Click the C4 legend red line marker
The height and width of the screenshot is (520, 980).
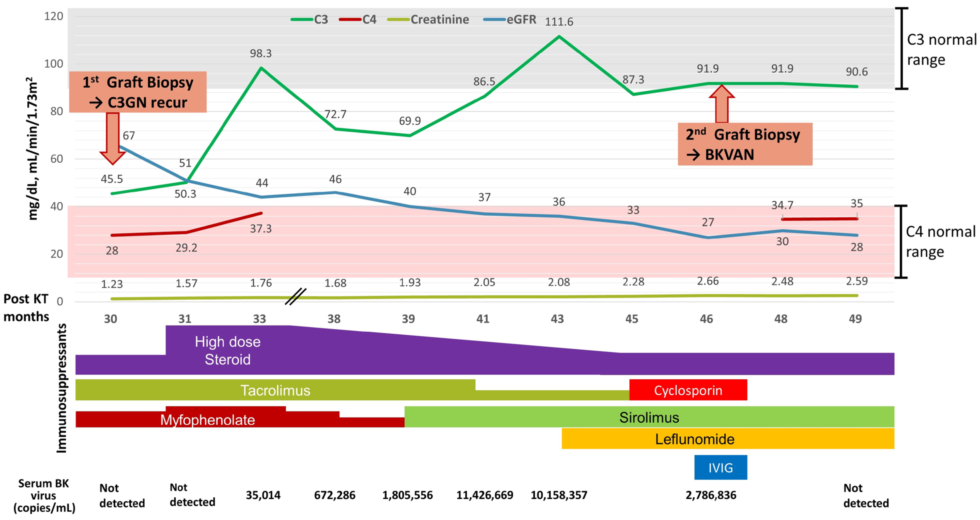[350, 19]
